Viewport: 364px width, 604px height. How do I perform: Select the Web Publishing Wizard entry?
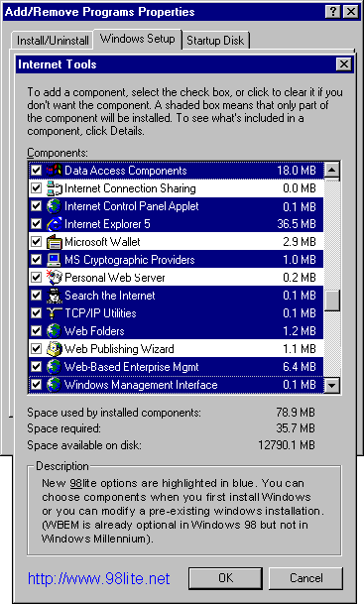coord(176,349)
